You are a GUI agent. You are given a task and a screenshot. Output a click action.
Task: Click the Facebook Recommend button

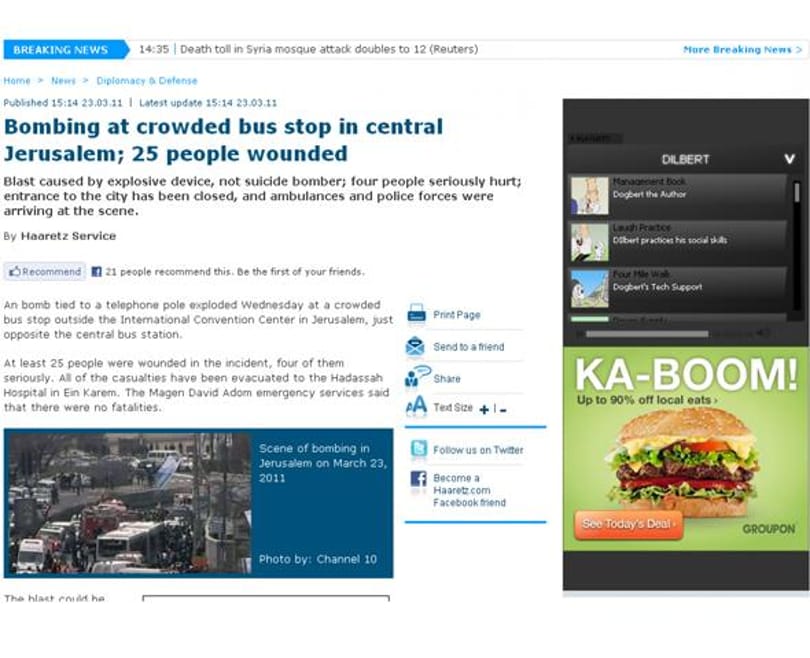(x=45, y=272)
